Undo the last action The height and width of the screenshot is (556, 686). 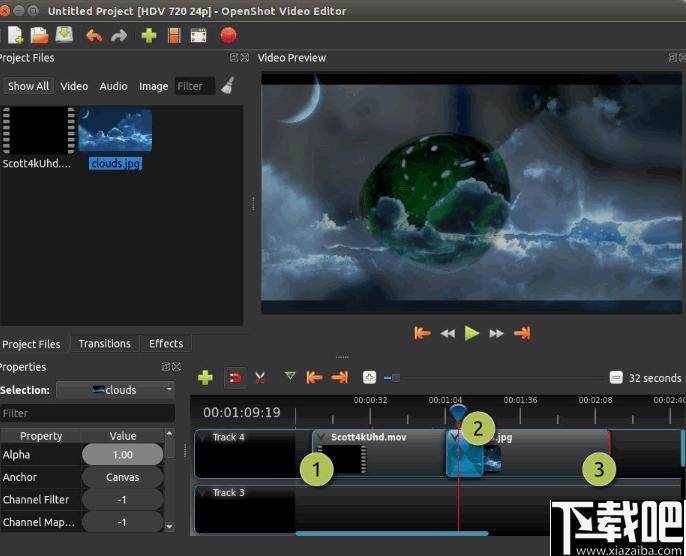(94, 35)
